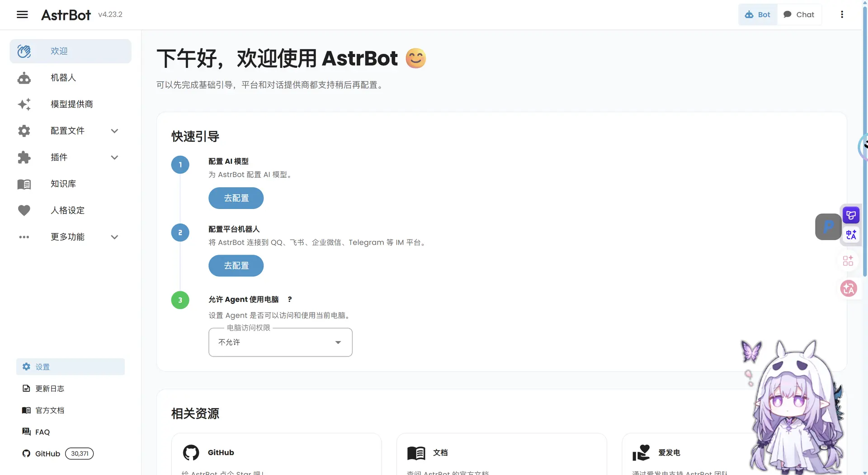The image size is (868, 475).
Task: Open 知识库 in sidebar
Action: (x=71, y=184)
